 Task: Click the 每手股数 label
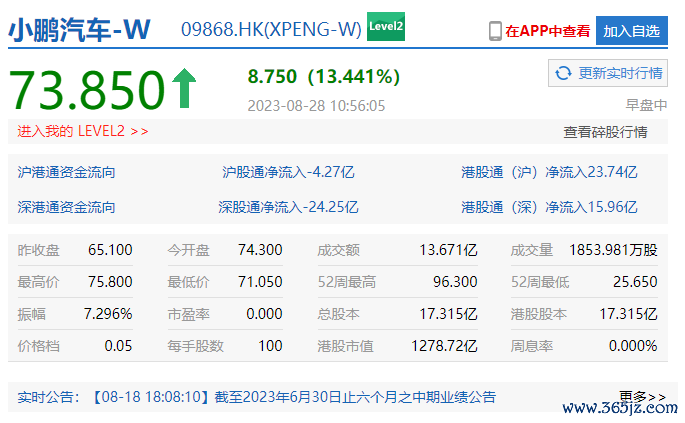(x=195, y=347)
